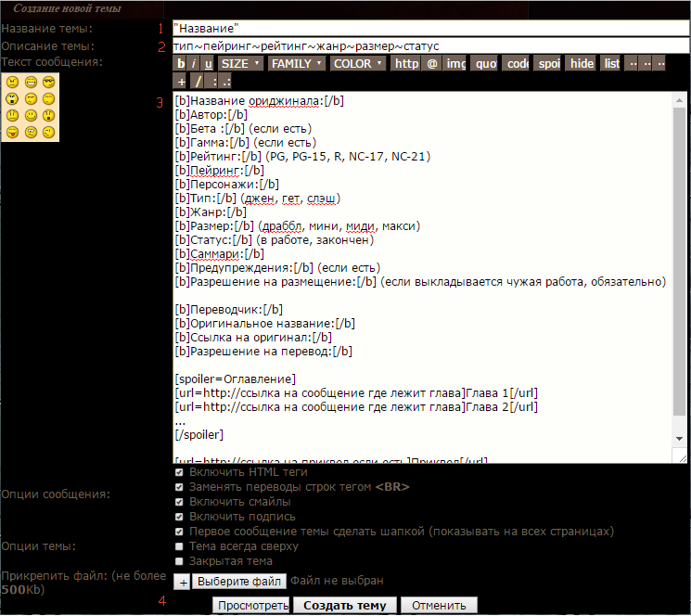Insert the happy closed-eyes smiley
Viewport: 691px width, 616px height.
coord(48,98)
